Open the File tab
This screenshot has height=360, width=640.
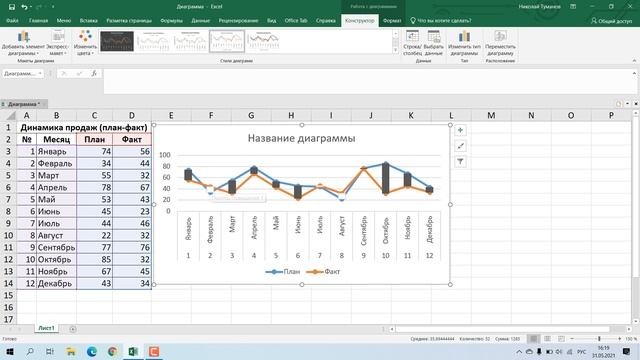click(12, 20)
